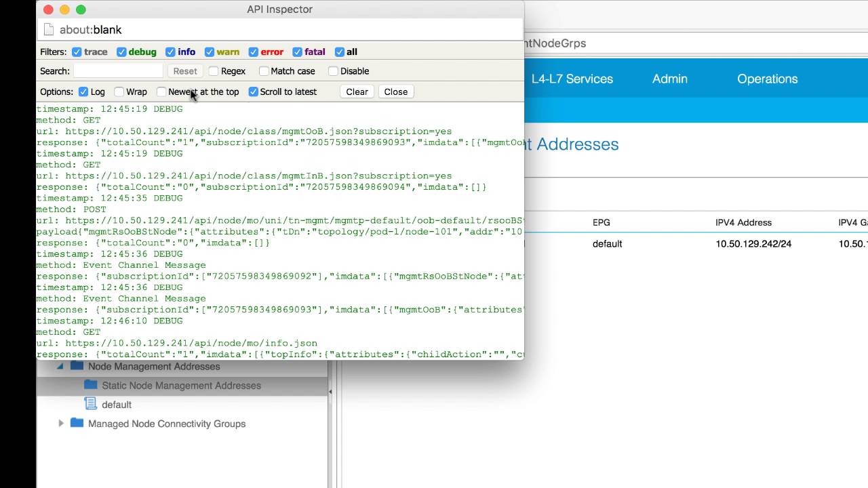868x488 pixels.
Task: Click the default EPG table cell
Action: point(607,244)
